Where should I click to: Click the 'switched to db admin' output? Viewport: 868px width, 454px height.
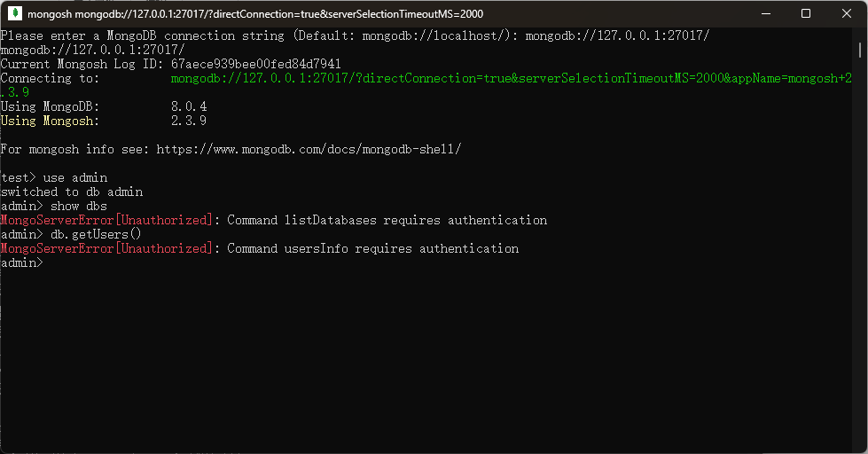coord(72,192)
